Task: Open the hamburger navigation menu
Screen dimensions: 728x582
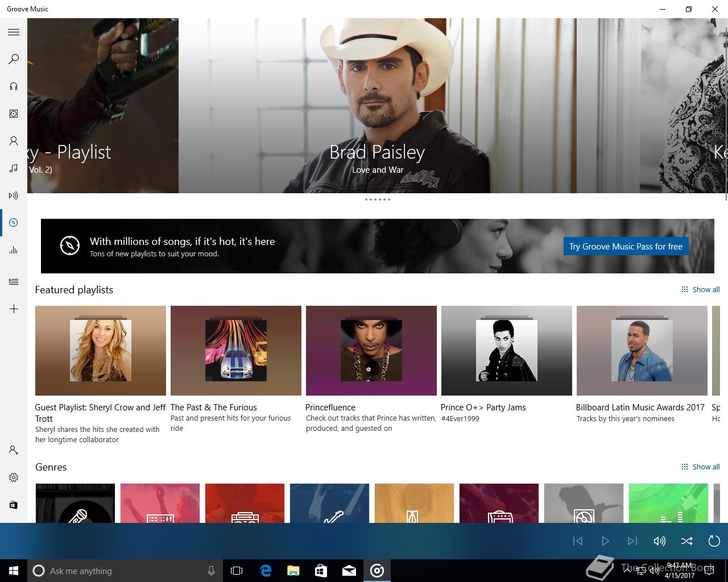Action: coord(14,32)
